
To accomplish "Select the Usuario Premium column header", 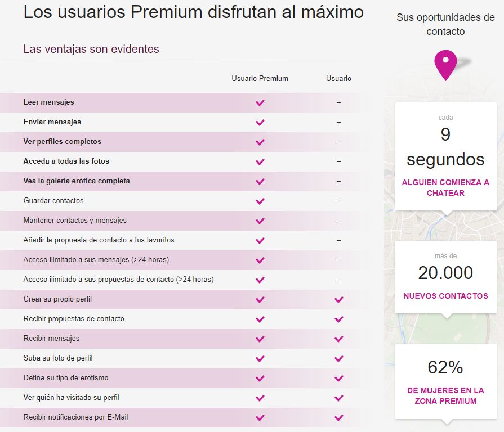I will pos(260,78).
